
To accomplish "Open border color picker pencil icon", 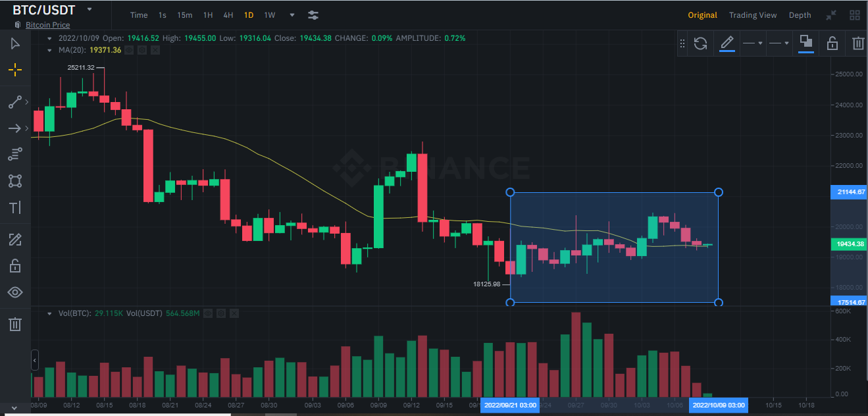I will point(727,43).
